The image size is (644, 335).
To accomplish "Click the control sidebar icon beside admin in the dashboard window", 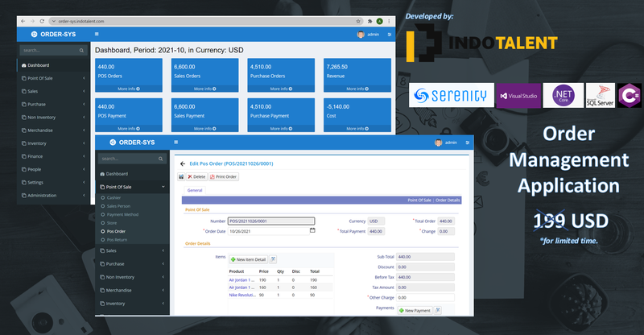I will [390, 35].
